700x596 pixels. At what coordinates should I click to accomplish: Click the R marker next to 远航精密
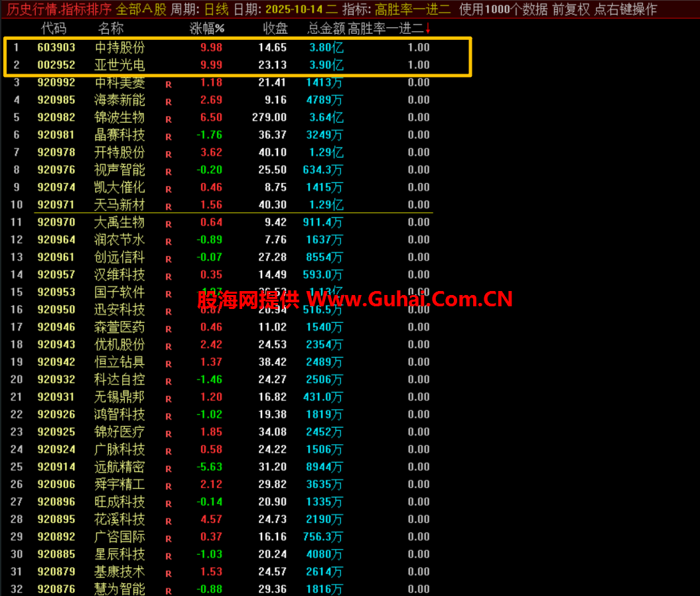point(169,469)
